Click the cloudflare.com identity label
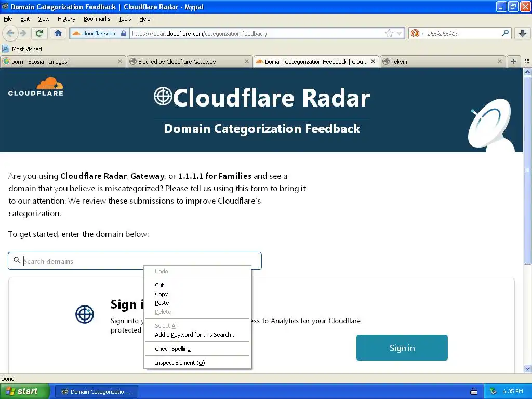Viewport: 532px width, 399px height. [x=99, y=33]
